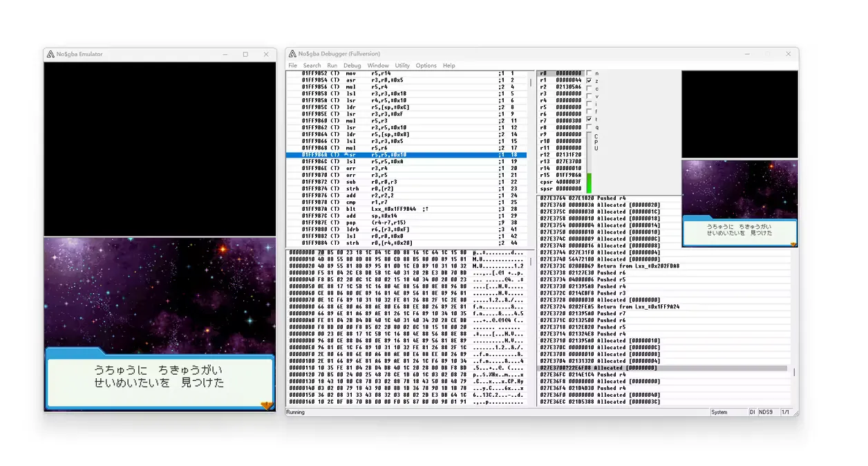This screenshot has height=466, width=868.
Task: Click the System status bar panel
Action: coord(719,412)
